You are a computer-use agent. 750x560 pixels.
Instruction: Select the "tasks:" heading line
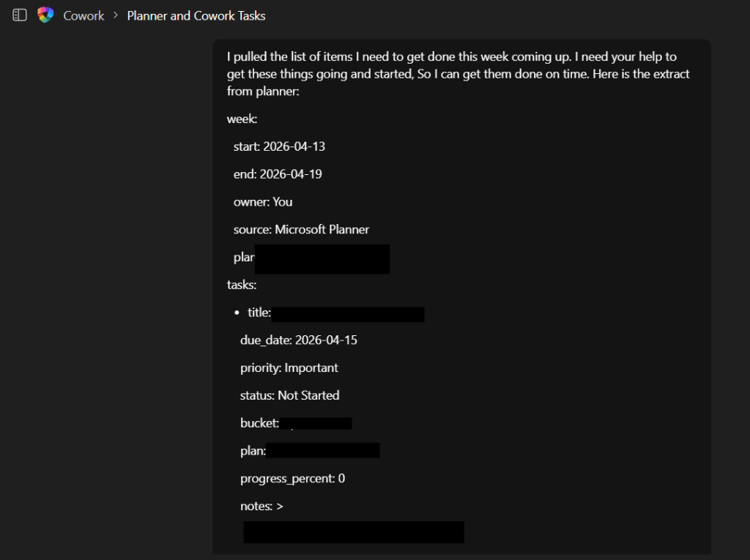(242, 285)
